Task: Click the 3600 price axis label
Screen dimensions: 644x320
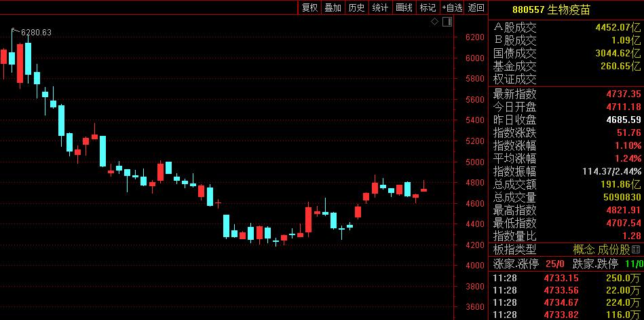Action: pyautogui.click(x=475, y=307)
